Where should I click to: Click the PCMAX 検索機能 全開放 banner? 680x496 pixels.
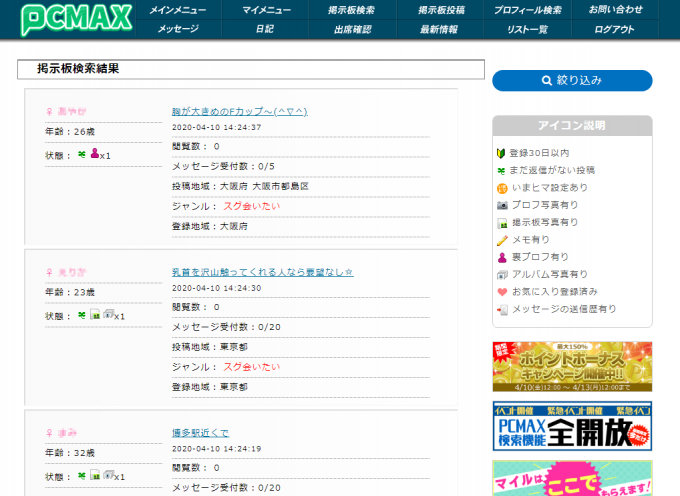(x=572, y=426)
